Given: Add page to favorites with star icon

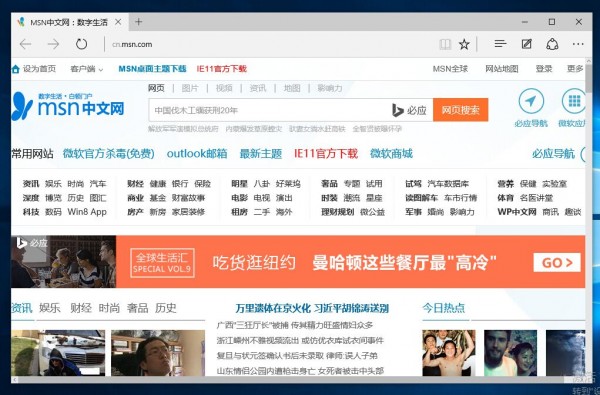Looking at the screenshot, I should [464, 44].
